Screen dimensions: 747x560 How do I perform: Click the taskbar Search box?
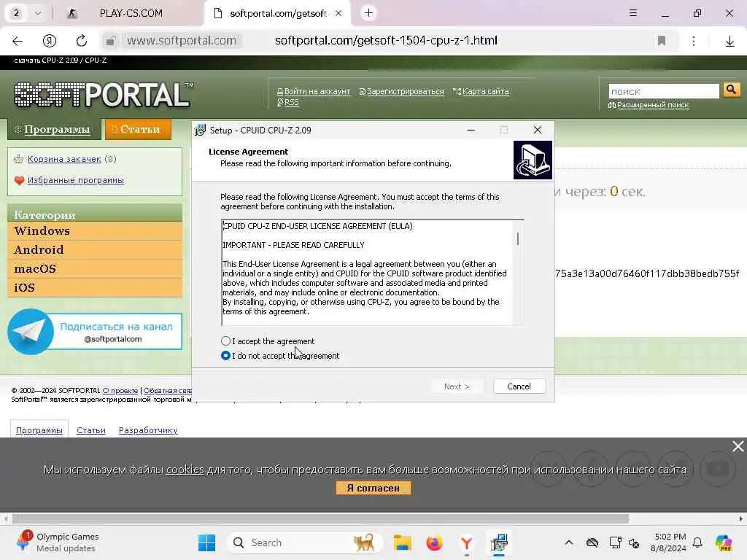click(305, 542)
